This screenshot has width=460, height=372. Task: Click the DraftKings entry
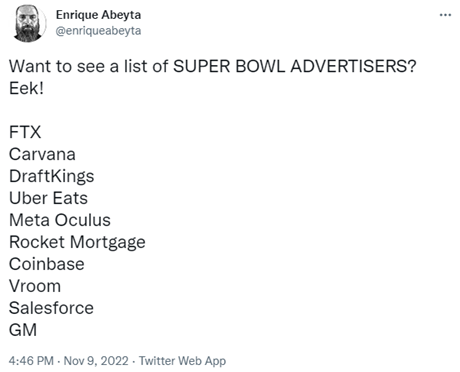52,176
